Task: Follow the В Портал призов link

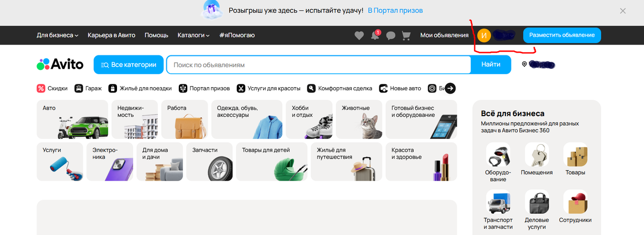Action: (396, 10)
